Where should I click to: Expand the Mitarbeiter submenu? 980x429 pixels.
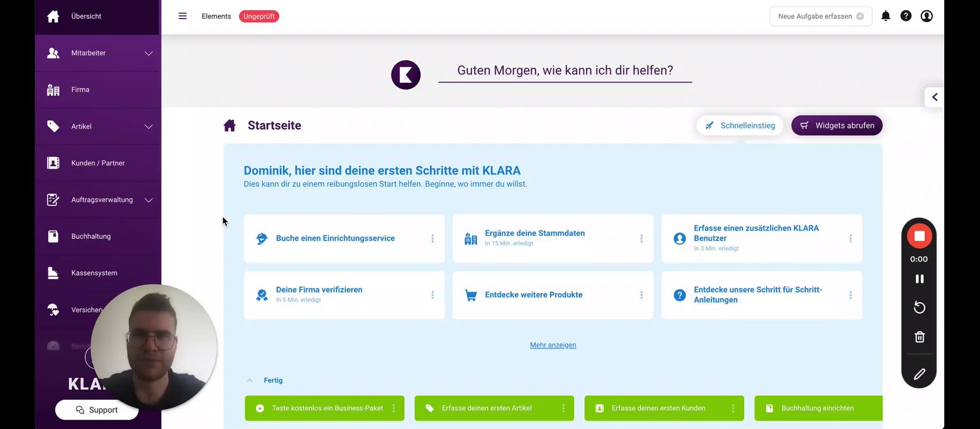(148, 53)
